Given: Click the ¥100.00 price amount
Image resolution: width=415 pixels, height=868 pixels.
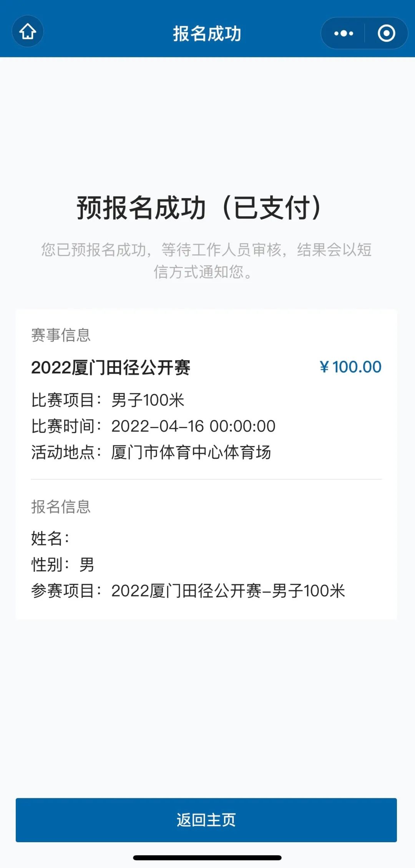Looking at the screenshot, I should click(x=350, y=367).
